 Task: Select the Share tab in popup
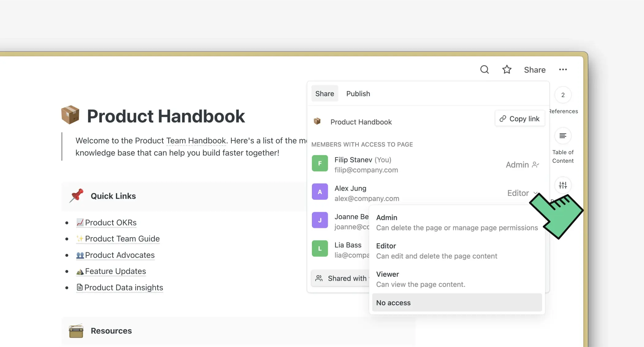(324, 94)
